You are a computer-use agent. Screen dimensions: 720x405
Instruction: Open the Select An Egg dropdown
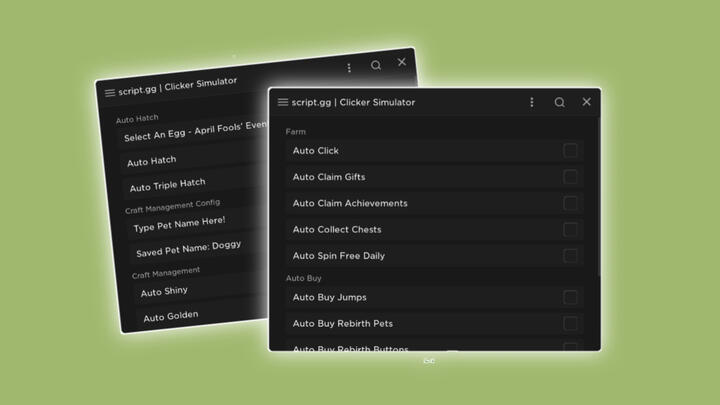click(x=190, y=134)
